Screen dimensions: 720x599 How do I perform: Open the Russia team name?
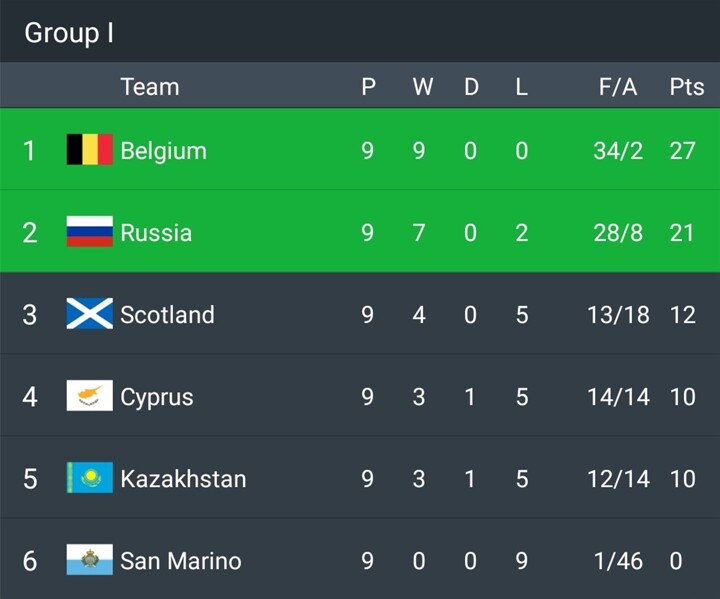point(156,233)
